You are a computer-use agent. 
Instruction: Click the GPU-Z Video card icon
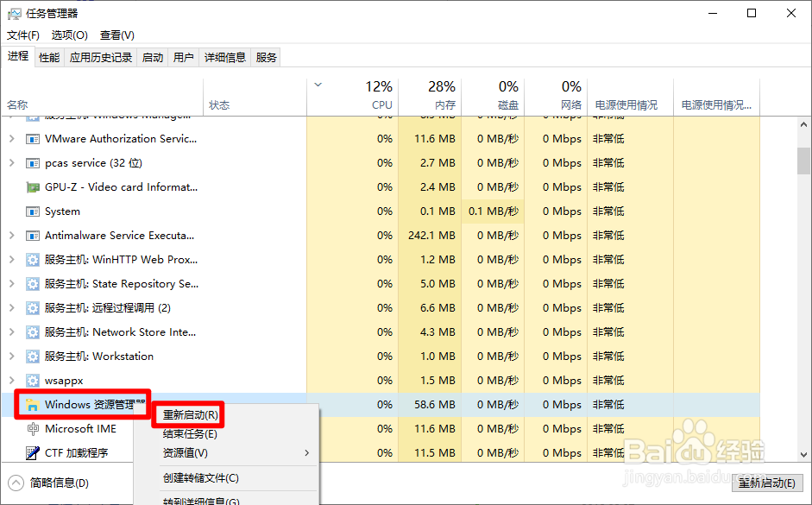(33, 187)
